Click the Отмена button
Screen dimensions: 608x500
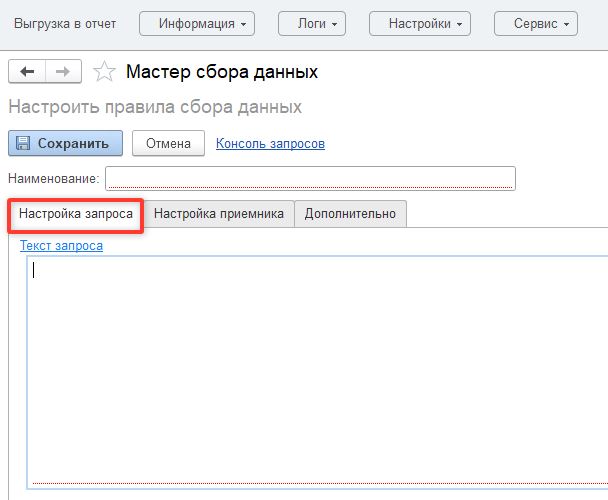click(x=168, y=143)
